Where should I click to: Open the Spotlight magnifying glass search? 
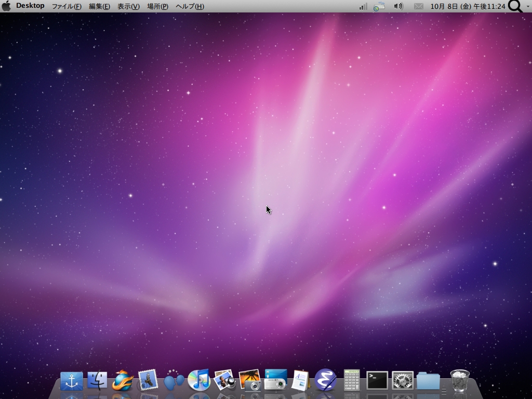pyautogui.click(x=515, y=6)
